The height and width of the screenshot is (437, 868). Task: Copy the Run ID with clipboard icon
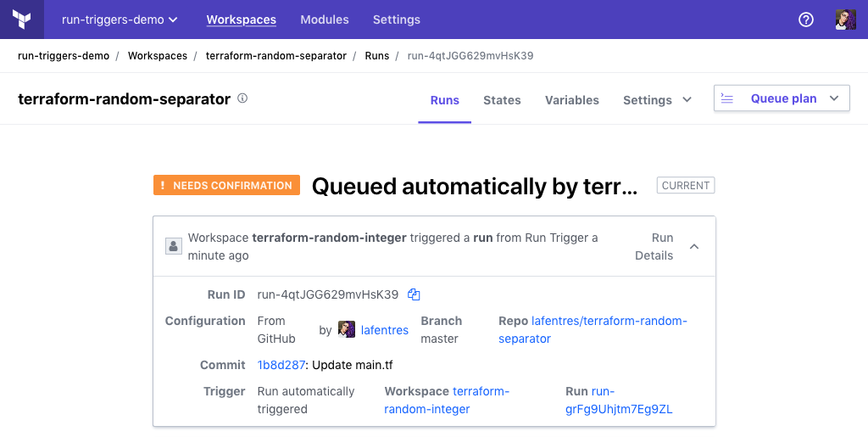(x=414, y=294)
